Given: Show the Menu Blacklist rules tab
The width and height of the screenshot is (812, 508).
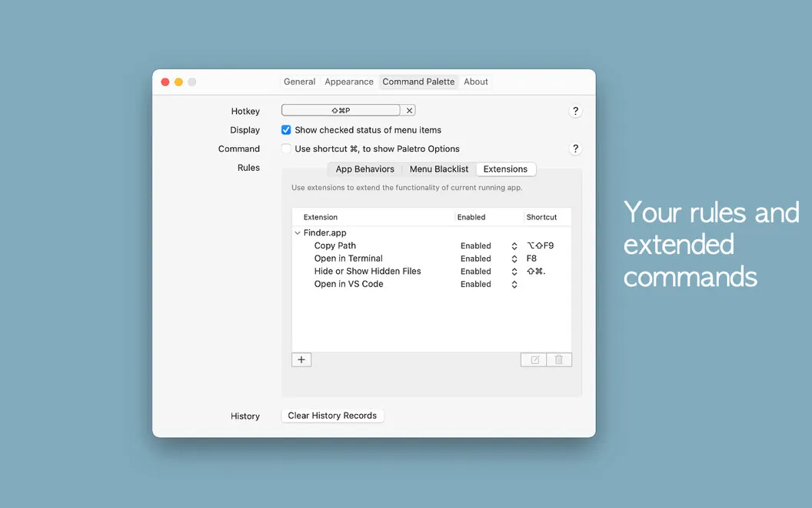Looking at the screenshot, I should 438,169.
